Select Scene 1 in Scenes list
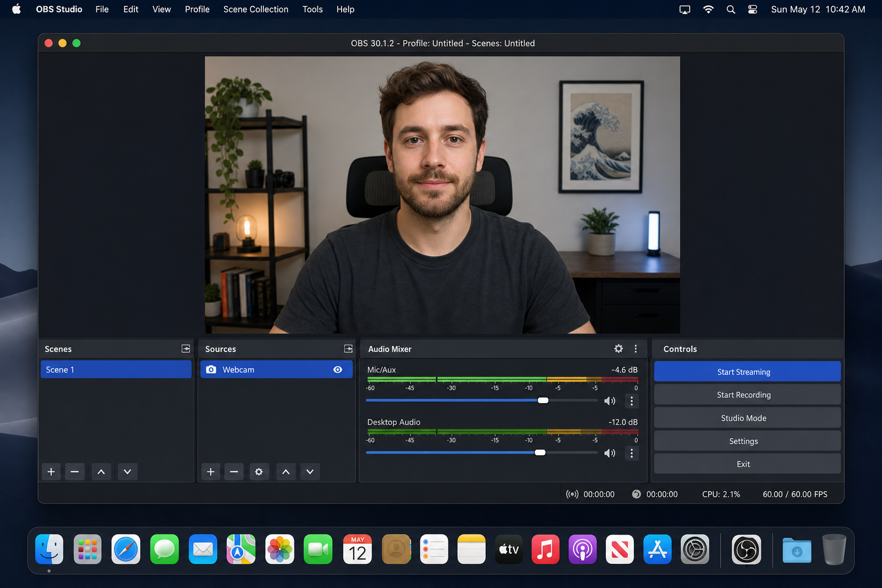This screenshot has height=588, width=882. (116, 369)
